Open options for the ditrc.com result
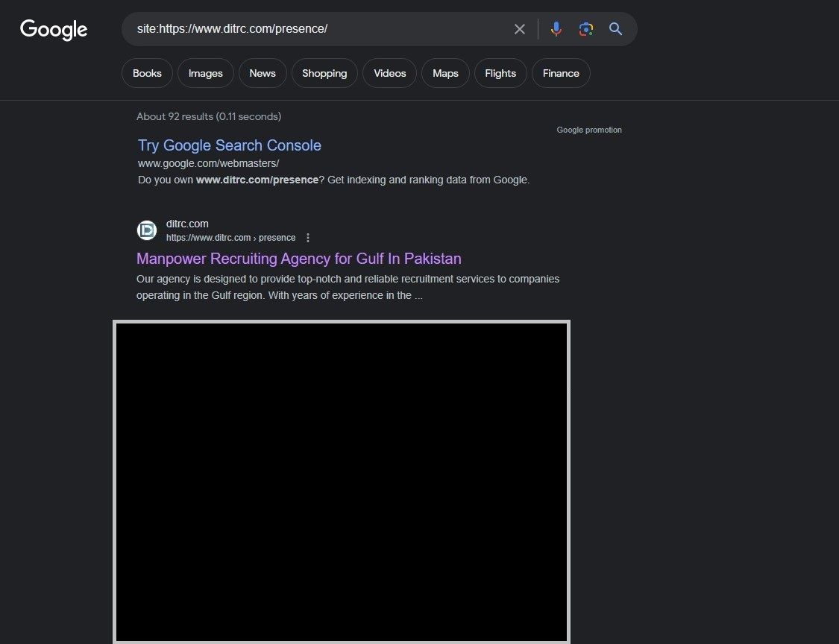This screenshot has width=839, height=644. click(x=308, y=237)
